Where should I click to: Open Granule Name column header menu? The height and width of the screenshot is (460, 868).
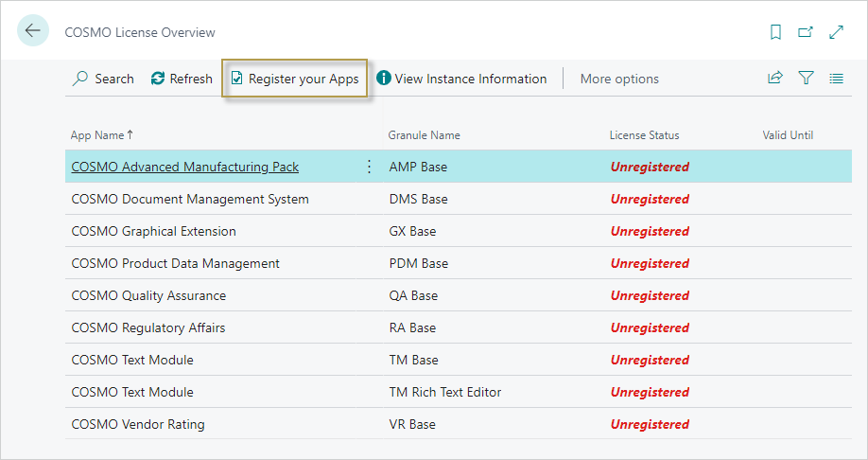(424, 135)
